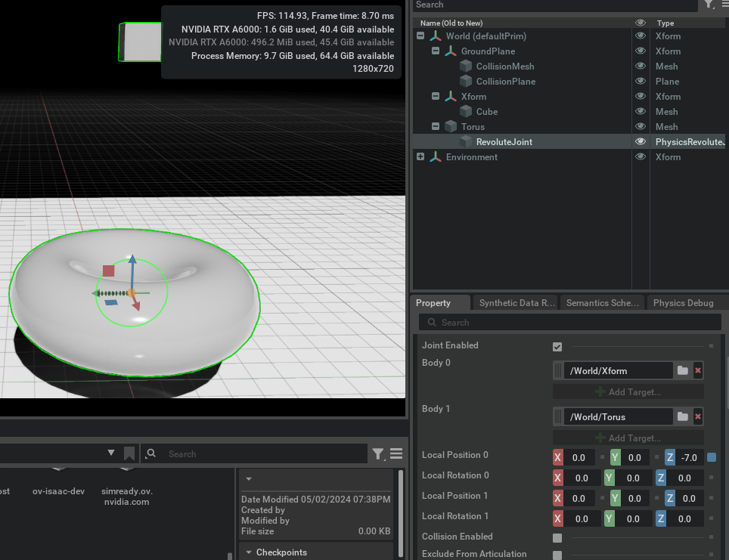Collapse the GroundPlane tree node

(x=436, y=51)
